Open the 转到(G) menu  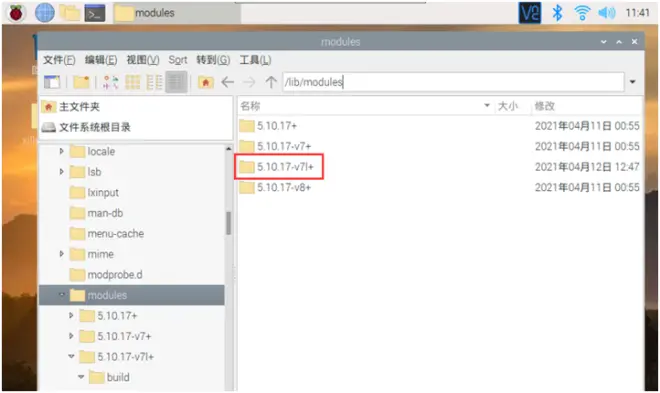[213, 60]
